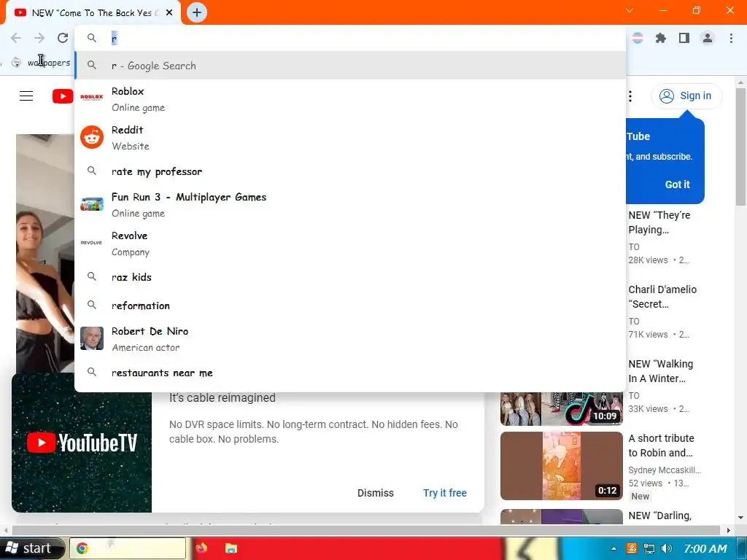This screenshot has height=560, width=747.
Task: Click 'Got it' in the blue tooltip
Action: pyautogui.click(x=677, y=184)
